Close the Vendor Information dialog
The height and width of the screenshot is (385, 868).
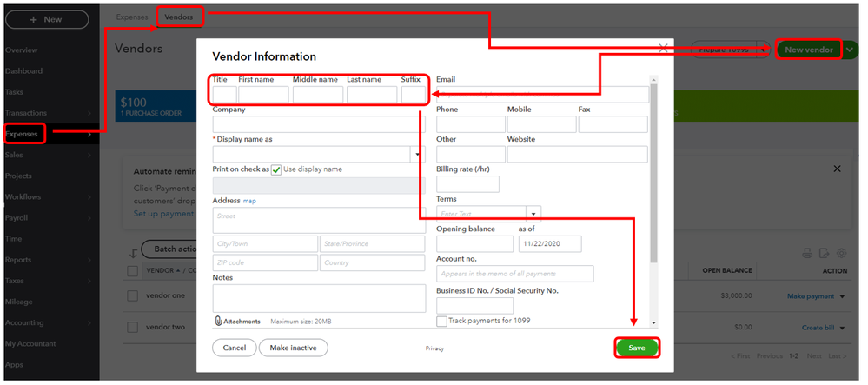663,48
